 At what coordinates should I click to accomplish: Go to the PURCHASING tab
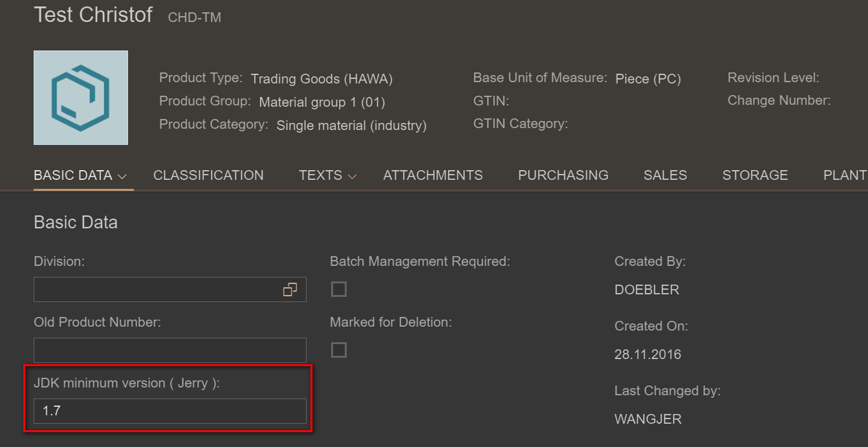tap(563, 175)
